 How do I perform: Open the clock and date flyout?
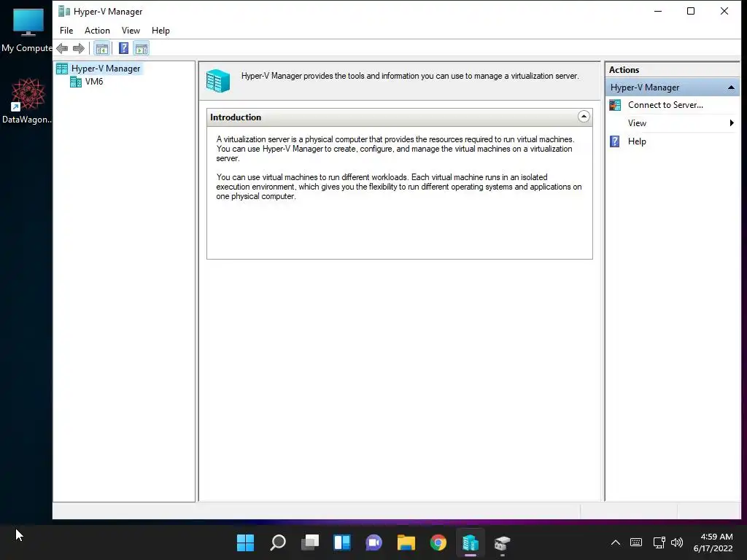click(713, 542)
